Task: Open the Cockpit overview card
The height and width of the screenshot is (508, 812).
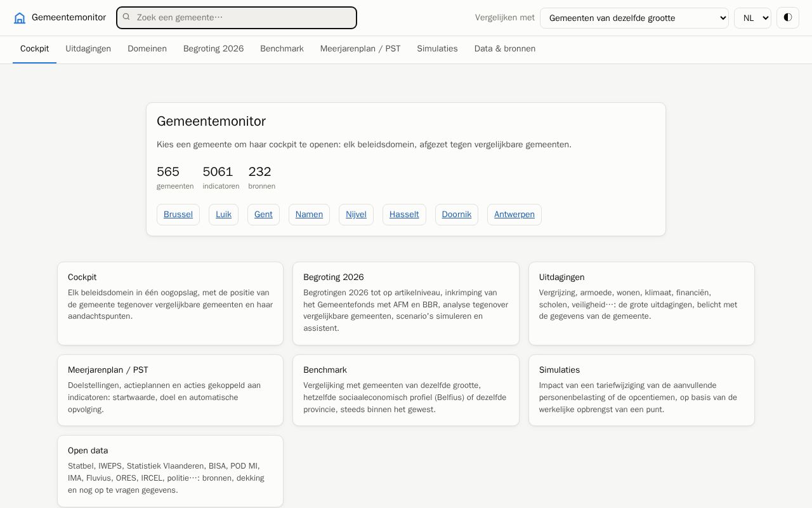Action: (x=170, y=304)
